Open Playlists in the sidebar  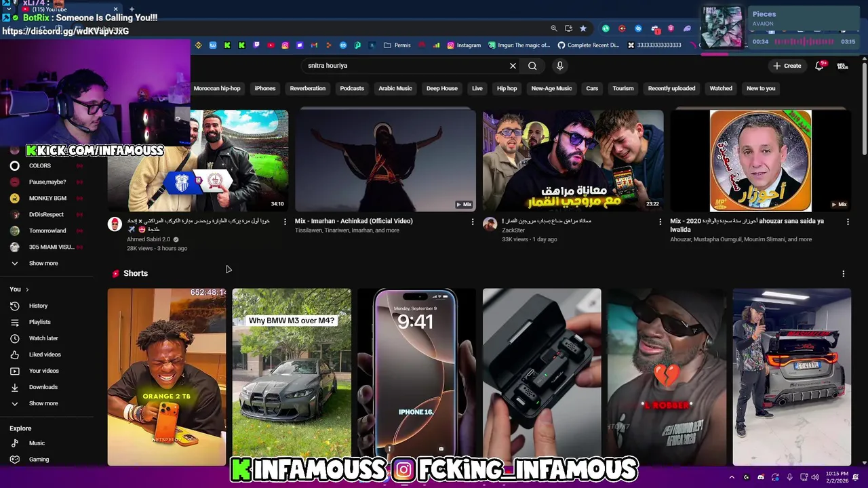click(x=39, y=322)
